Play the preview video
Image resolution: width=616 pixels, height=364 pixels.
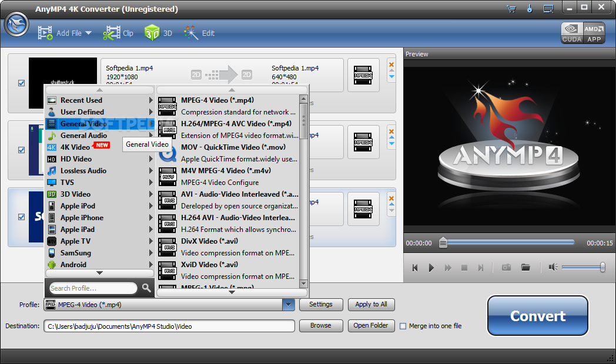tap(431, 268)
